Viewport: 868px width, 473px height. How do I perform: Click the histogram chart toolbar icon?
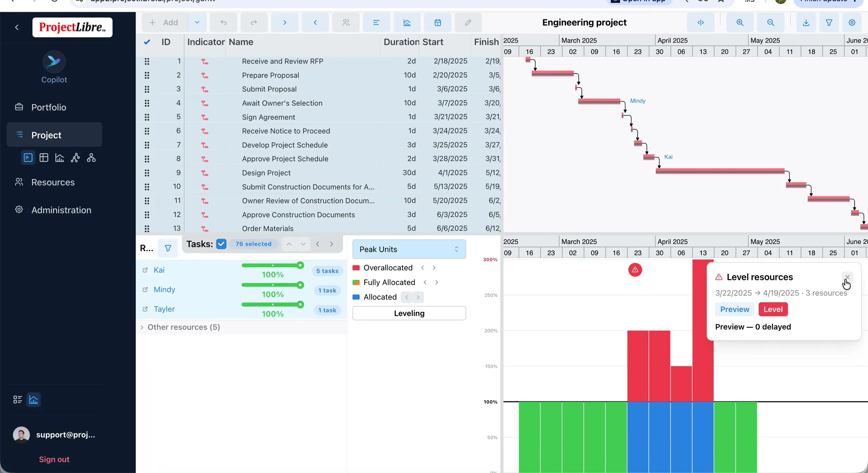click(407, 22)
